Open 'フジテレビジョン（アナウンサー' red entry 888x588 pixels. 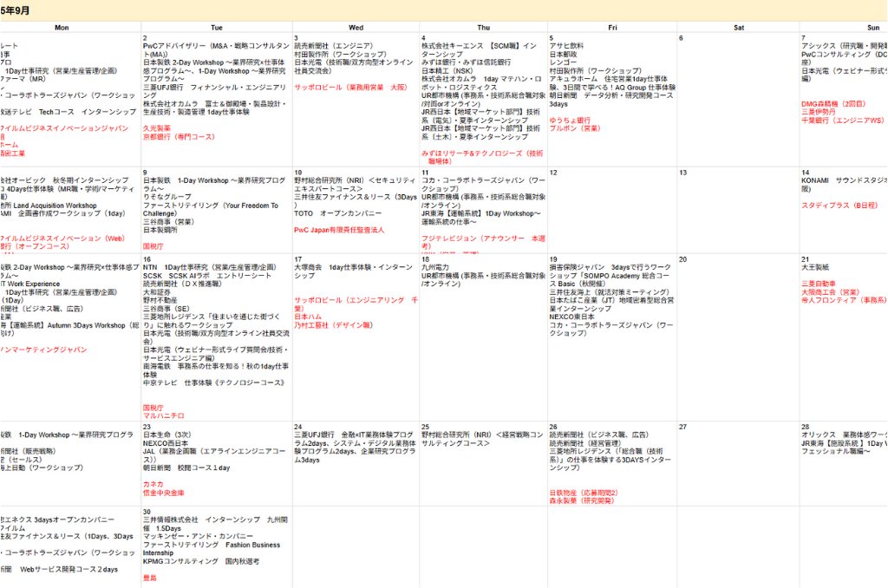[x=483, y=243]
